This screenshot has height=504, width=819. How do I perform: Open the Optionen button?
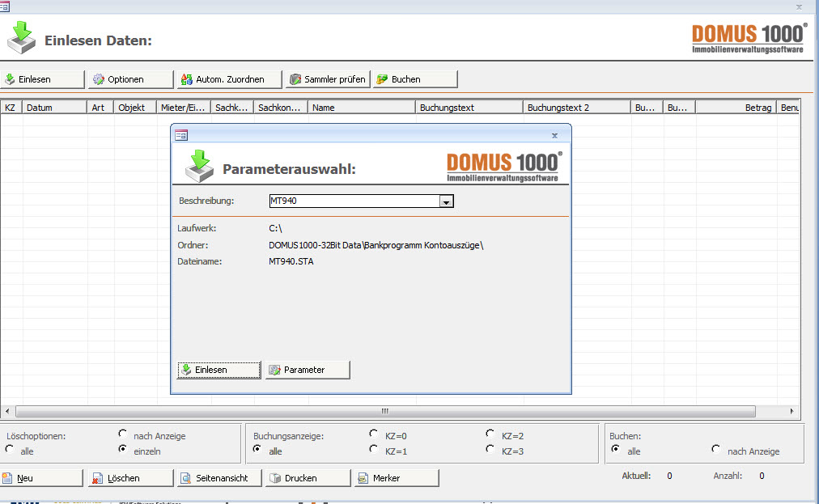[130, 79]
